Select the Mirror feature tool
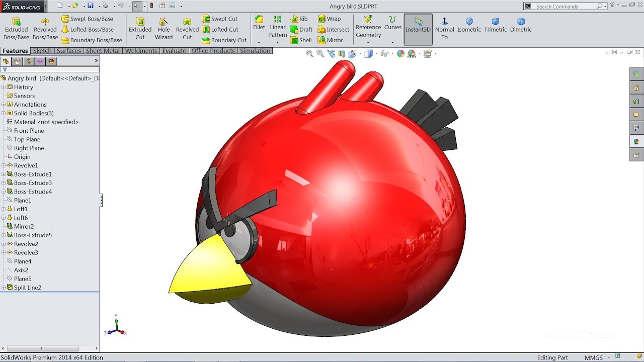644x362 pixels. click(330, 40)
